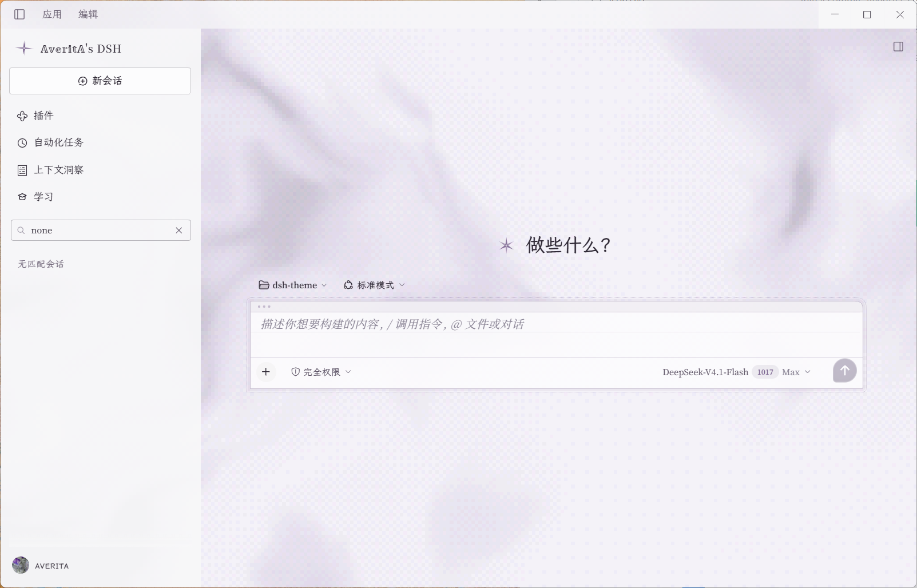
Task: Click the three-dot handle above the prompt box
Action: 264,307
